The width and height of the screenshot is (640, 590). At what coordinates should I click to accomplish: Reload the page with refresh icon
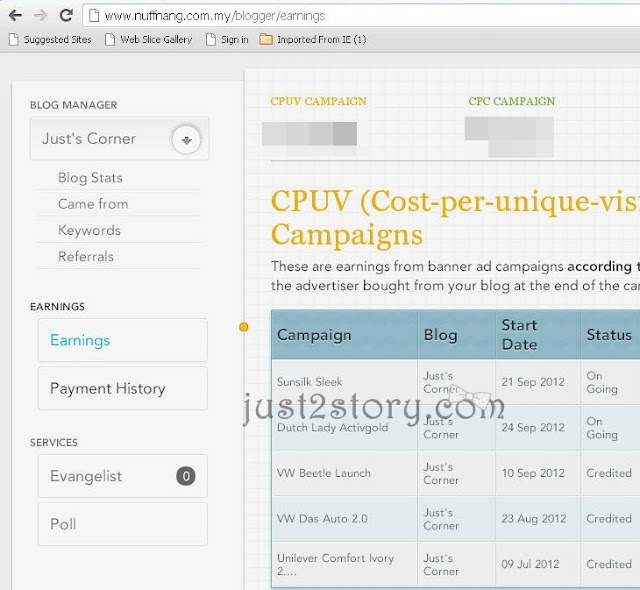(x=66, y=16)
